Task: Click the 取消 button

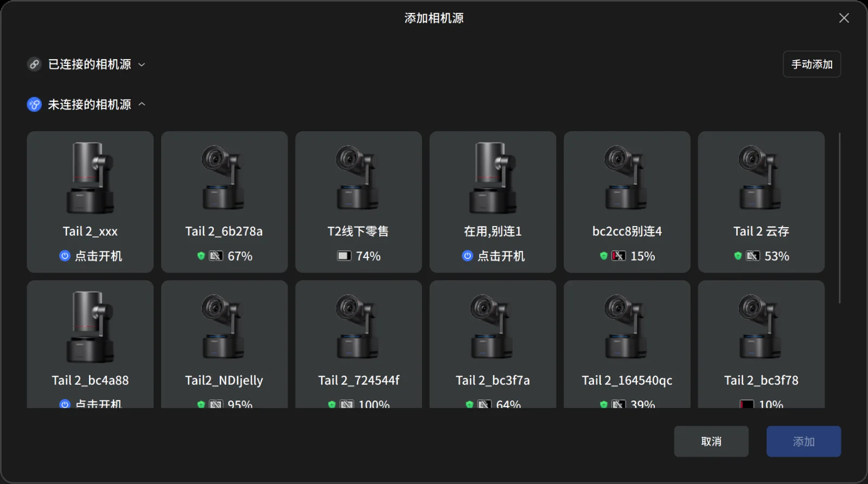Action: pyautogui.click(x=711, y=441)
